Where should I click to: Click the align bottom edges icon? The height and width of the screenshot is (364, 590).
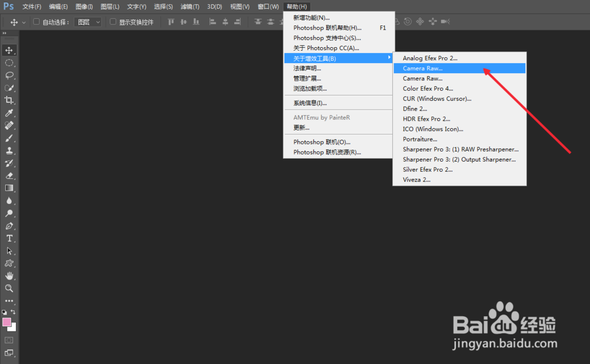[196, 22]
